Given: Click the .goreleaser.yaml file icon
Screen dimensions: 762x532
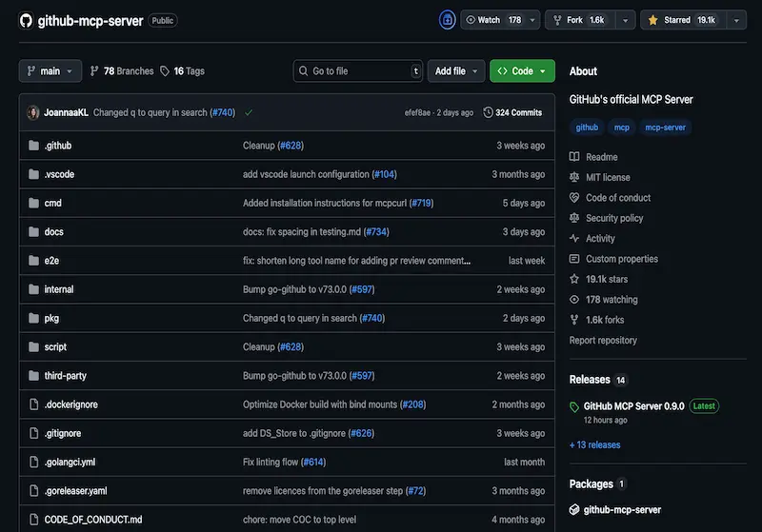Looking at the screenshot, I should coord(33,491).
